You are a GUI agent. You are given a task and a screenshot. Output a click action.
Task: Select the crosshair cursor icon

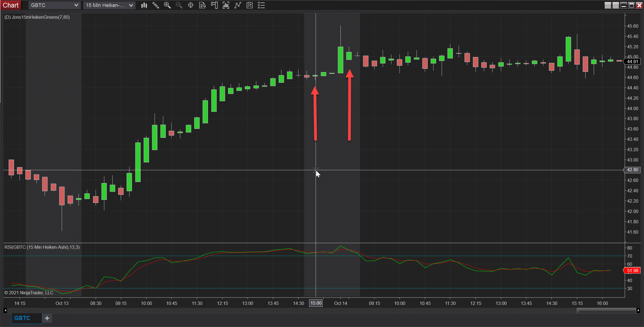tap(191, 5)
